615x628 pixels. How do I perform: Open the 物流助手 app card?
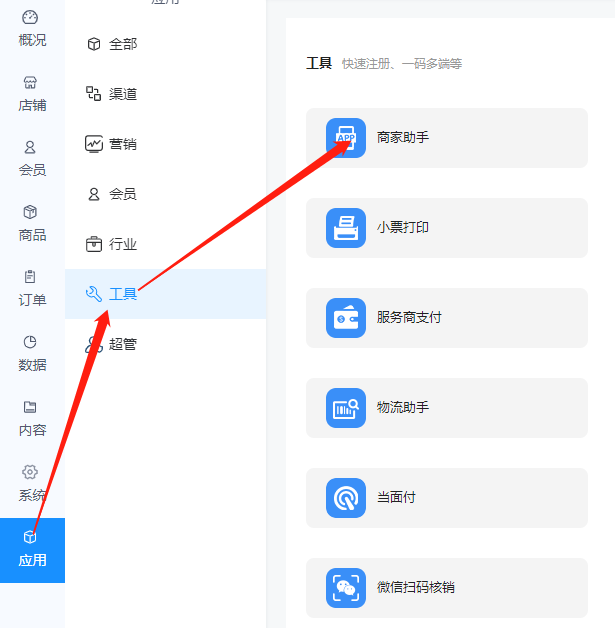[x=447, y=408]
